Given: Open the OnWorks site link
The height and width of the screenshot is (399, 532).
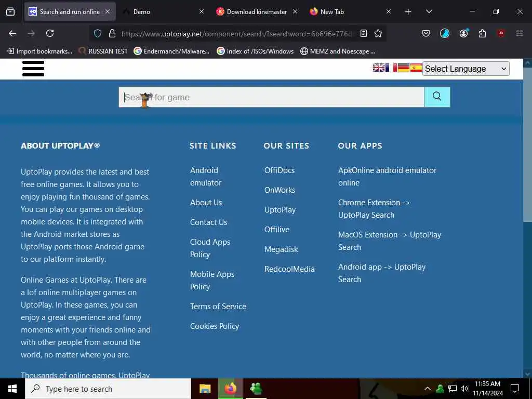Looking at the screenshot, I should [x=280, y=190].
